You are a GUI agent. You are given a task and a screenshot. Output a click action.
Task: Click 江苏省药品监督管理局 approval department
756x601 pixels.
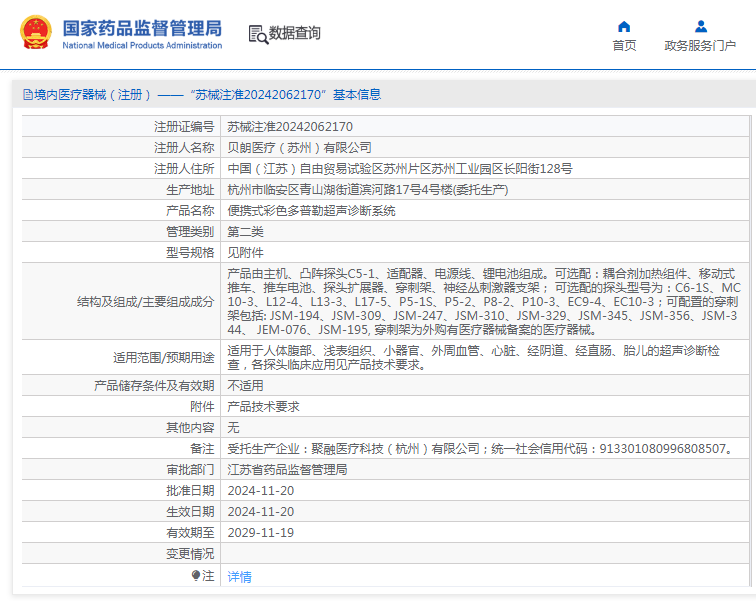coord(287,469)
